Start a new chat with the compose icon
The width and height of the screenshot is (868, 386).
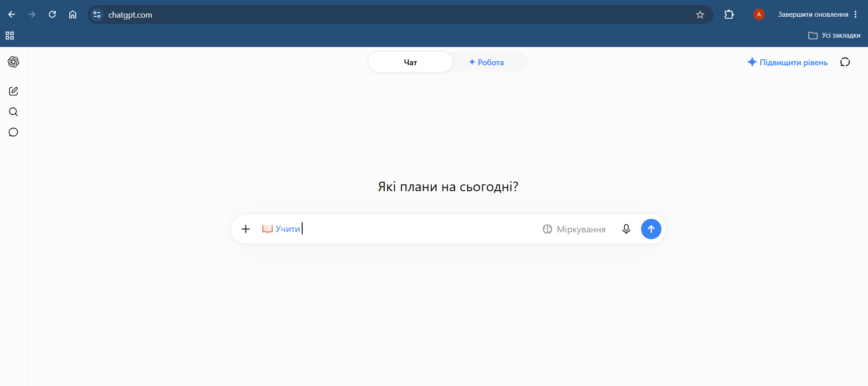(x=14, y=91)
